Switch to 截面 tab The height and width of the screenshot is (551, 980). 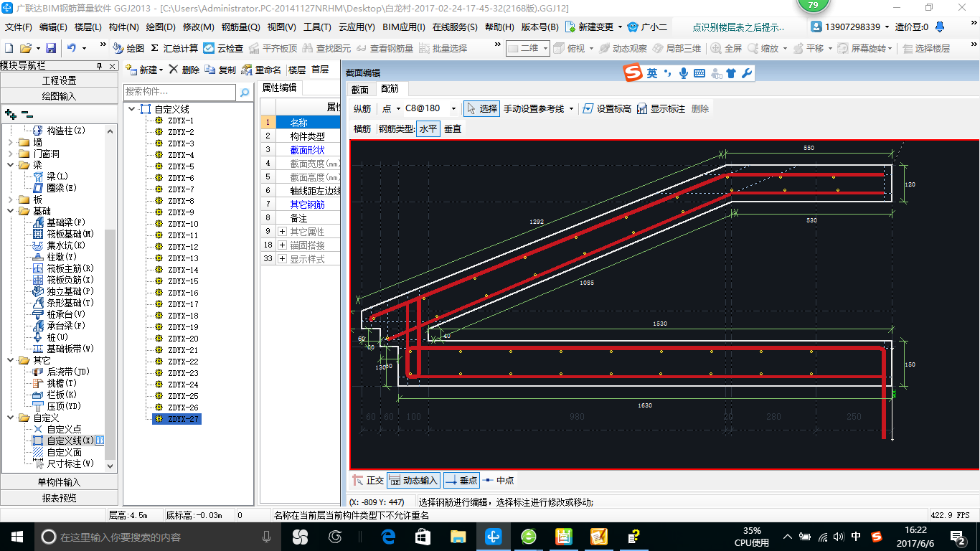point(359,90)
